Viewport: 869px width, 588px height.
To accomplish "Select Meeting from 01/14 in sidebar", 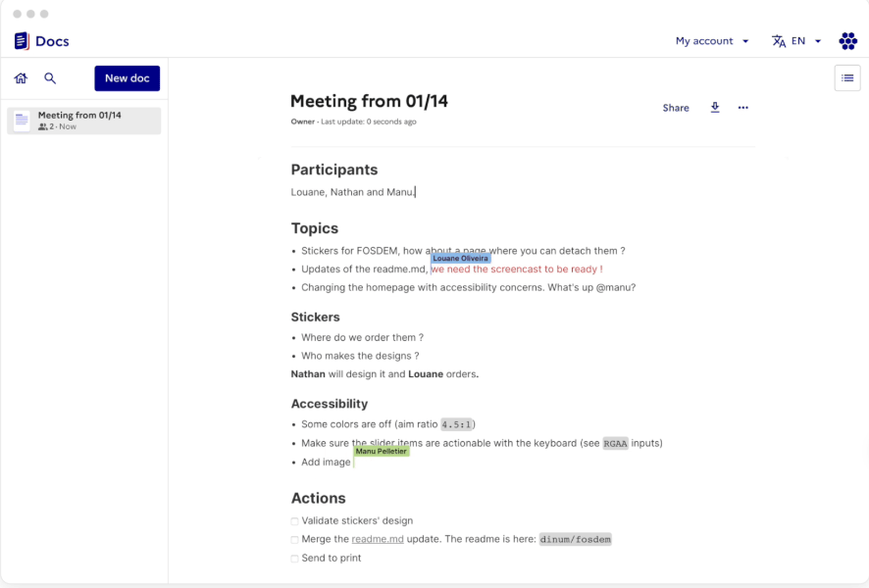I will coord(84,121).
